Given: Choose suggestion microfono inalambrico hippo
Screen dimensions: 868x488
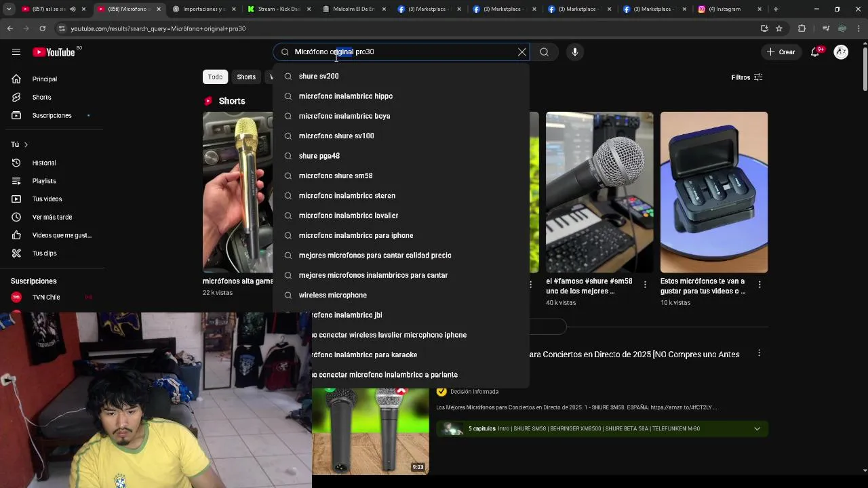Looking at the screenshot, I should 401,96.
